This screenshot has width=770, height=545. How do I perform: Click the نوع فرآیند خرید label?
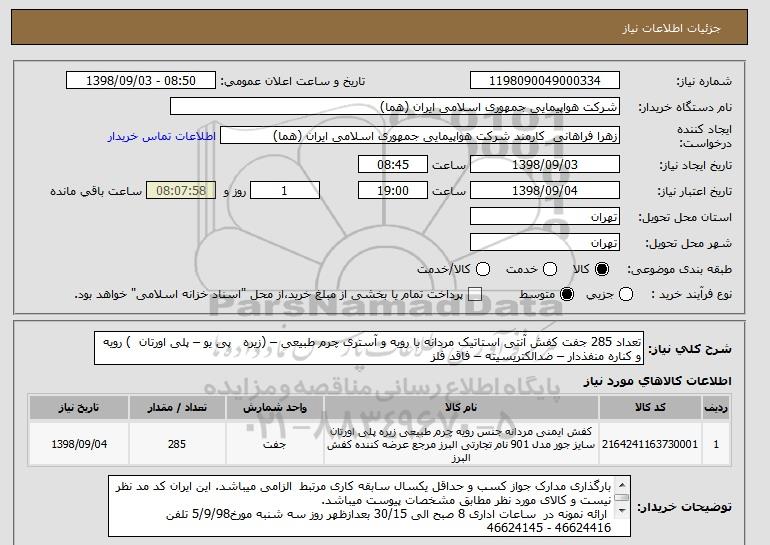691,295
